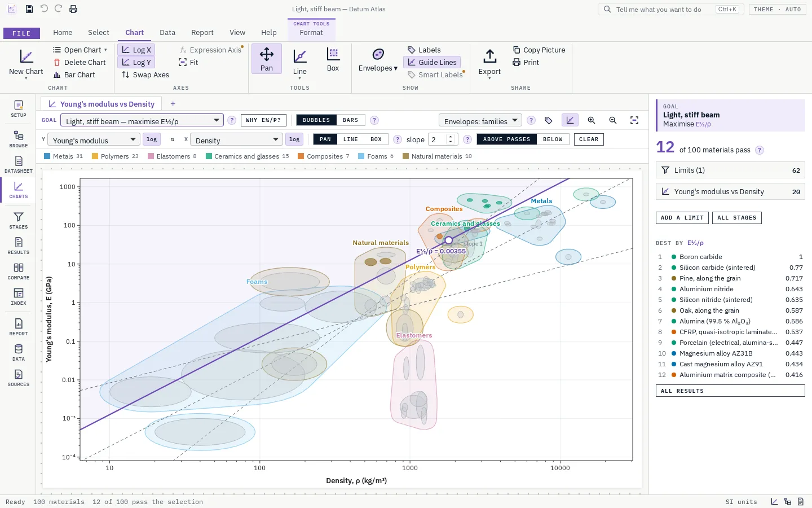Toggle Log Y axis
Screen dimensions: 812x508
point(136,62)
